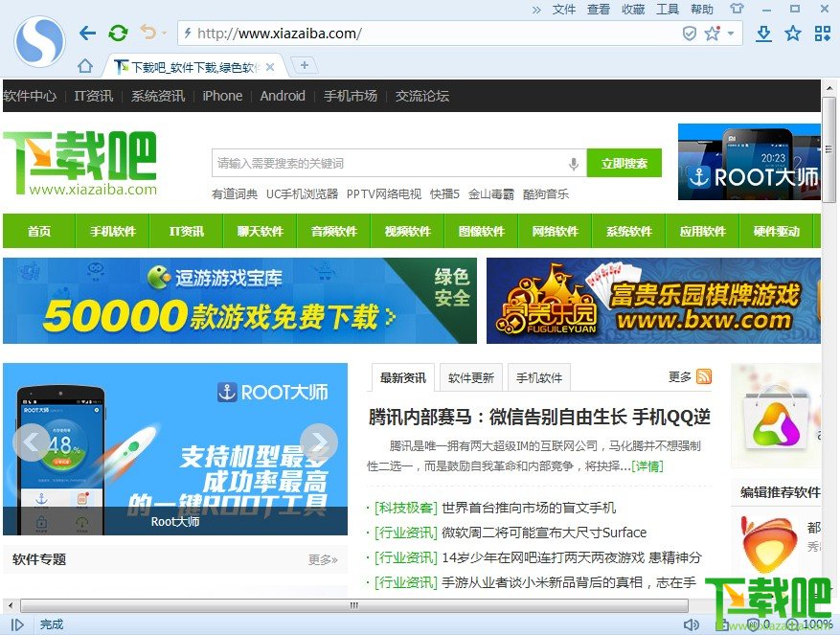Open the 文件 menu

coord(564,10)
